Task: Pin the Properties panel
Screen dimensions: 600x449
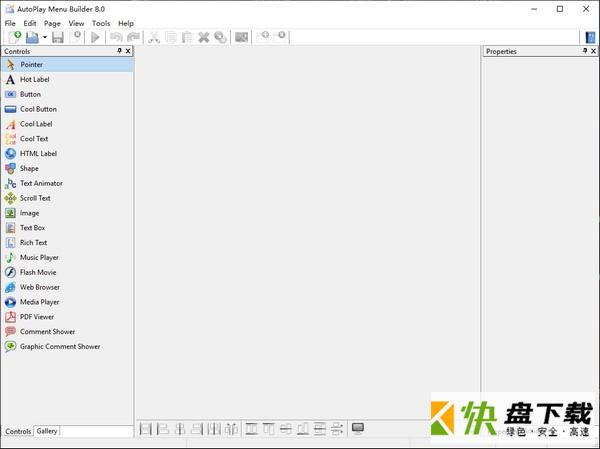Action: pos(585,51)
